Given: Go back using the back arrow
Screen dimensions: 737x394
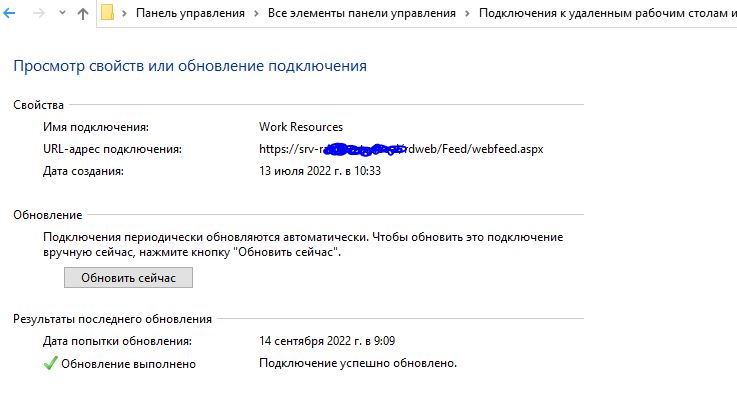Looking at the screenshot, I should pos(9,13).
